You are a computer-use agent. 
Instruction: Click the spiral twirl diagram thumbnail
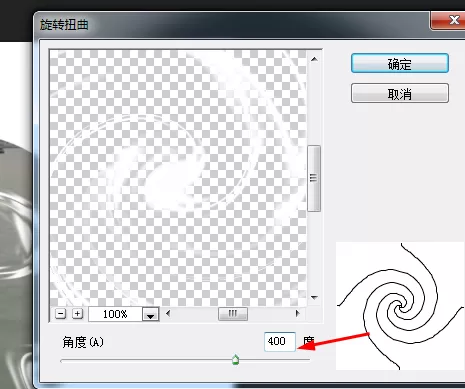point(400,306)
